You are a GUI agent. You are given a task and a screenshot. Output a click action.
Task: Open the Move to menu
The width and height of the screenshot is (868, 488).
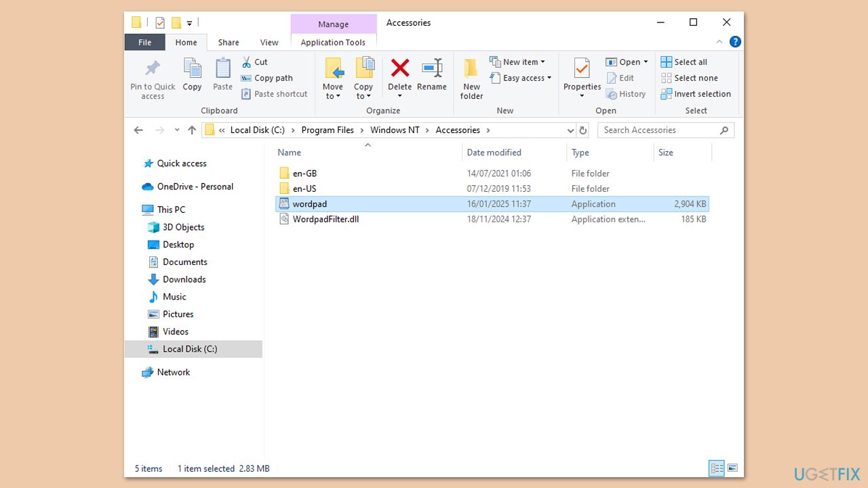click(332, 78)
